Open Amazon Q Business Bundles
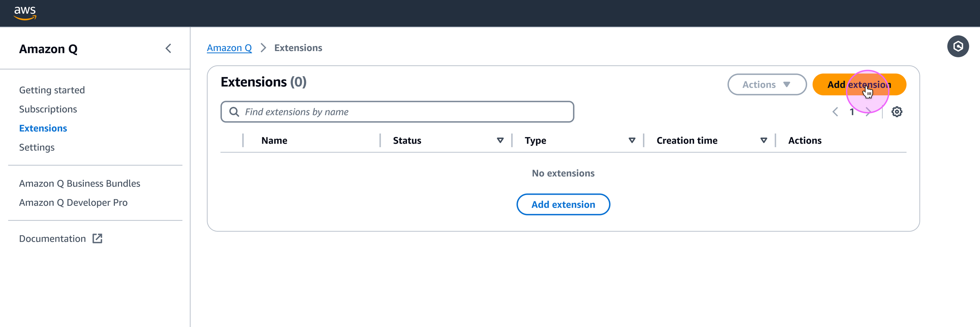This screenshot has height=327, width=980. click(80, 184)
